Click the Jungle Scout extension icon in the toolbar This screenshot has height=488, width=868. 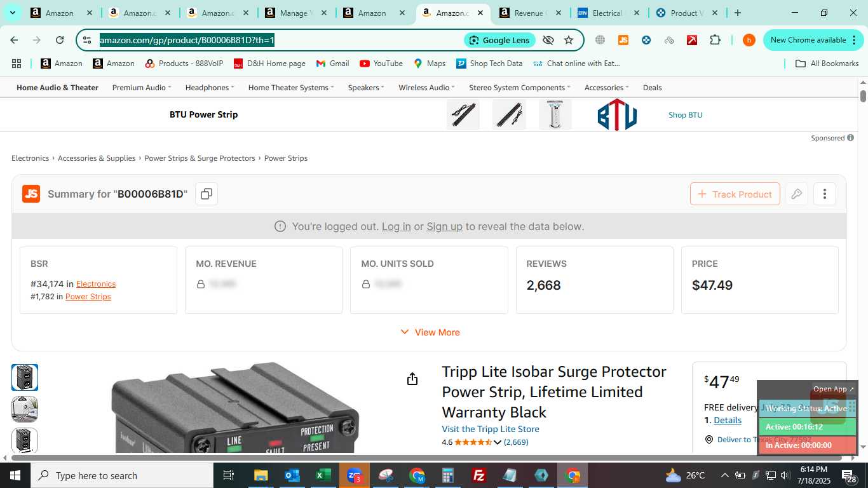[623, 40]
